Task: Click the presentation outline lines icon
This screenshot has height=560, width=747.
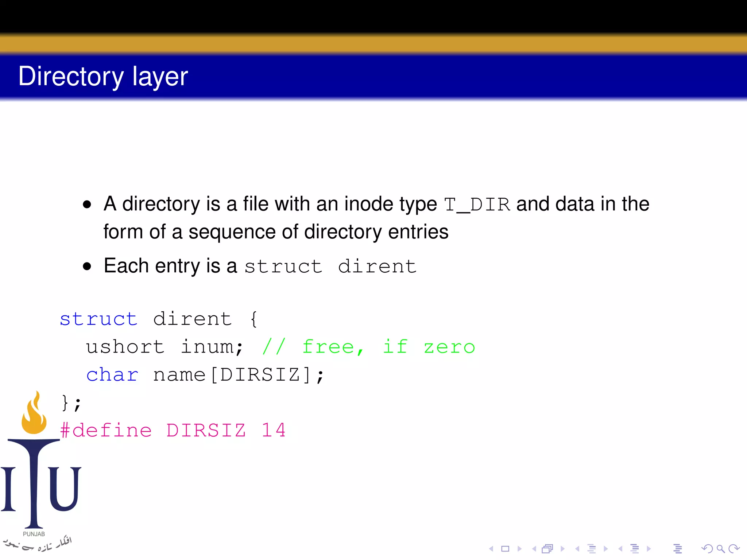Action: click(678, 549)
